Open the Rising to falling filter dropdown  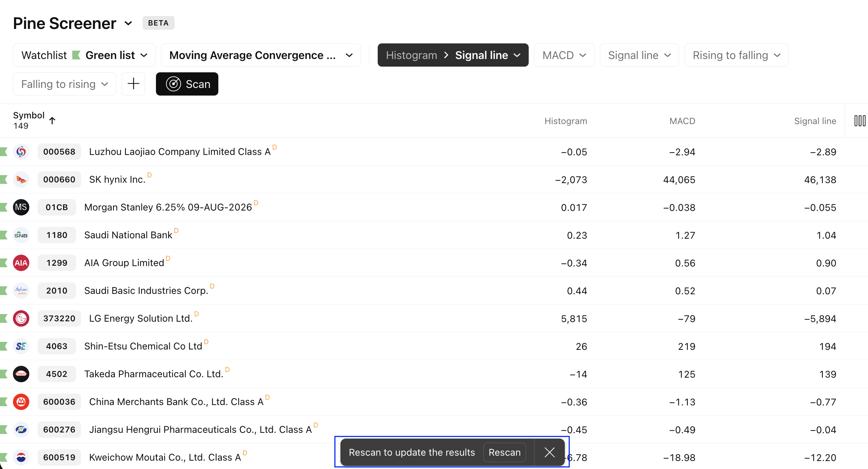(x=736, y=55)
